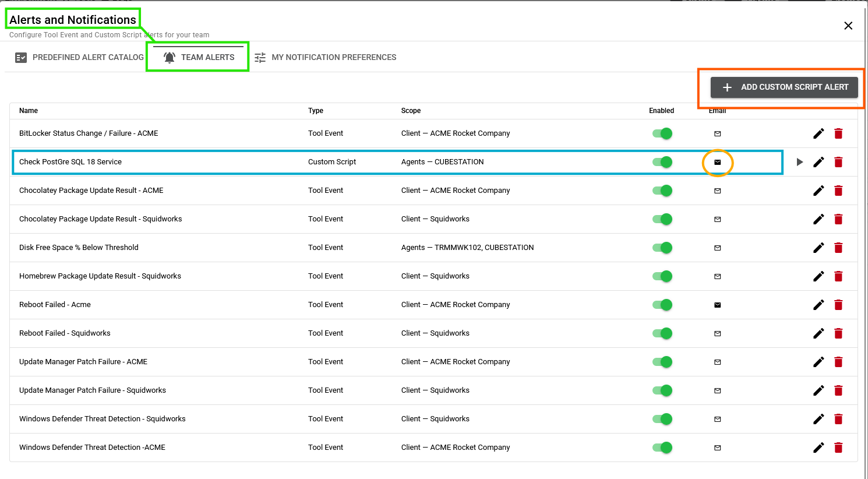Turn off Chocolatey Package Update Result - ACME
The height and width of the screenshot is (479, 868).
662,191
